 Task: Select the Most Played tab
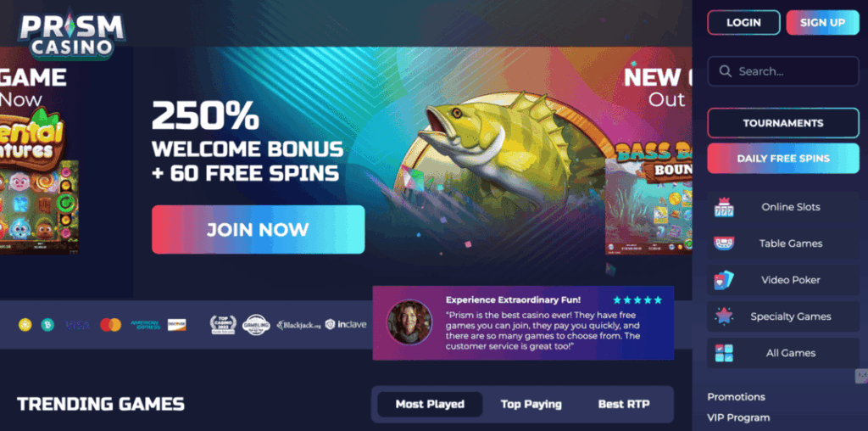[430, 405]
